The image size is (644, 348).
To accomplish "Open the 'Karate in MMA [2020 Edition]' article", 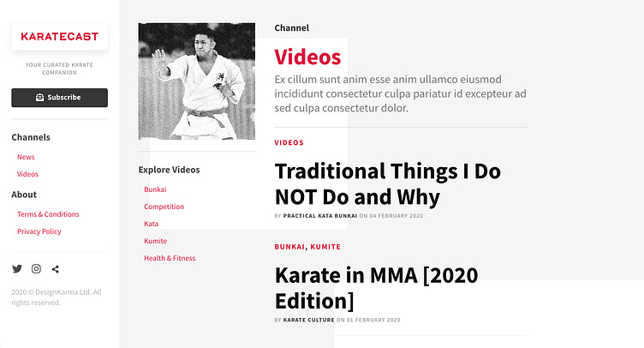I will [x=376, y=288].
